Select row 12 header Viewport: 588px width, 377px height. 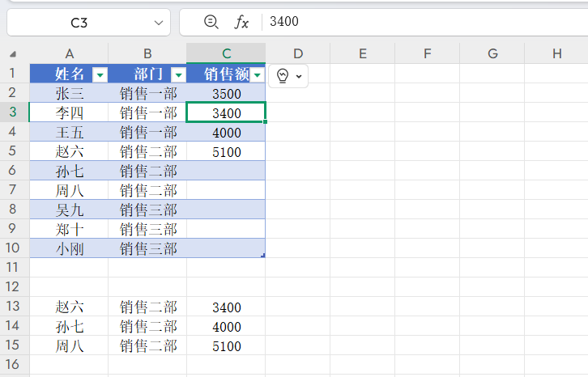(x=14, y=286)
